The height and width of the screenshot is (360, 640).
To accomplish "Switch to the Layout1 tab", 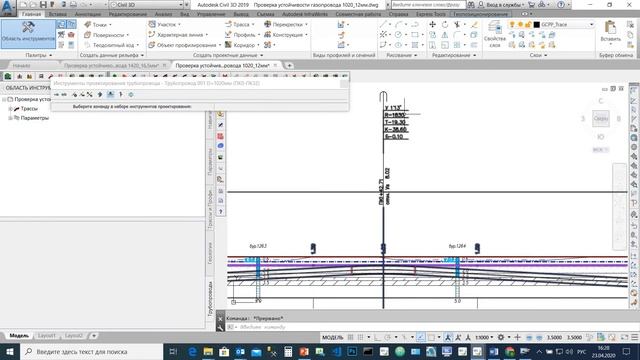I will [x=46, y=336].
